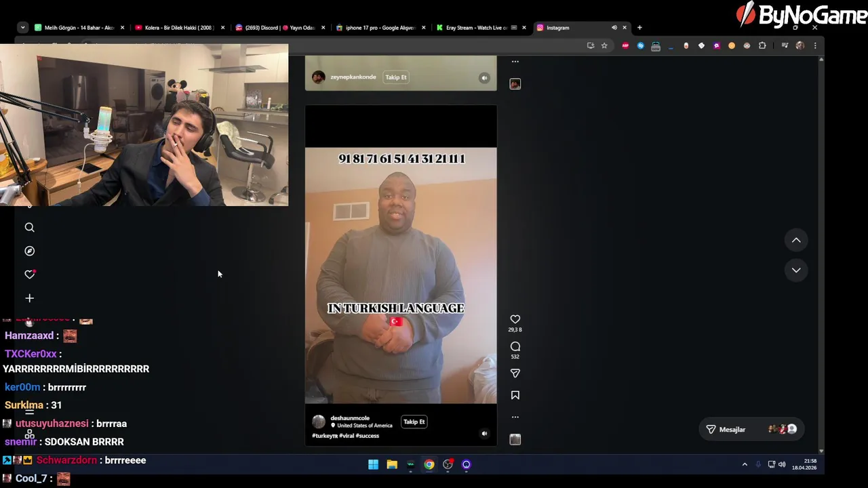Viewport: 868px width, 488px height.
Task: Open File Explorer from taskbar
Action: (x=392, y=464)
